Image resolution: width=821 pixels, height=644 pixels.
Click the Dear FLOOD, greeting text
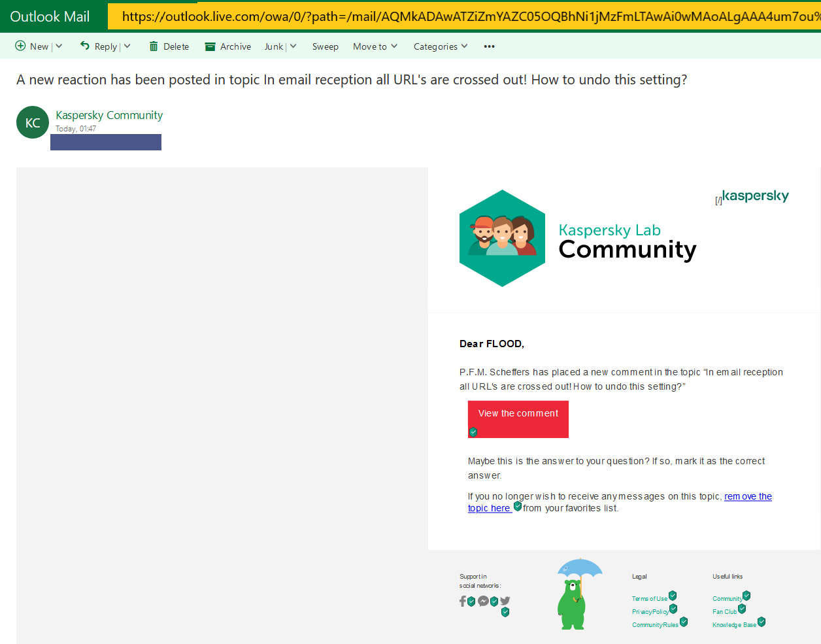tap(492, 344)
